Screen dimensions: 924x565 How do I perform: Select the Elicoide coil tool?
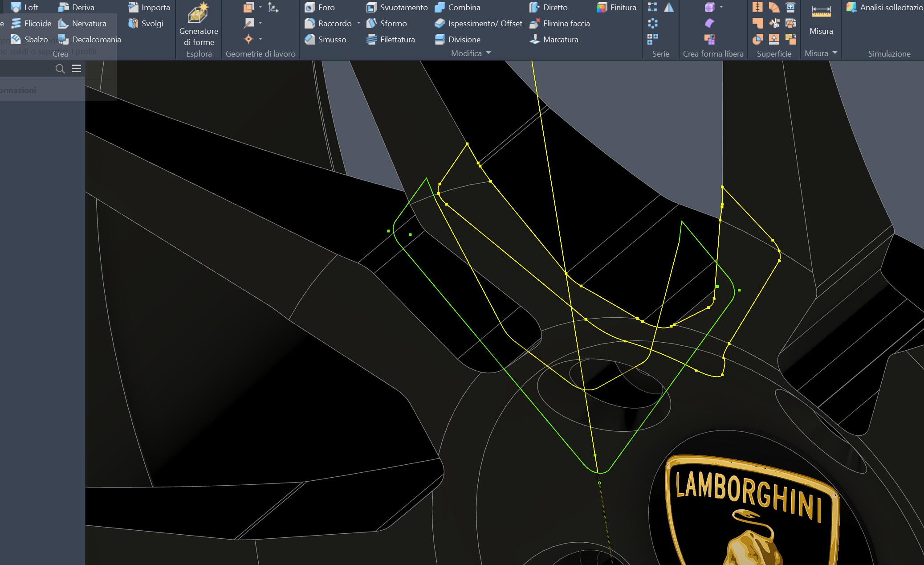(x=31, y=23)
